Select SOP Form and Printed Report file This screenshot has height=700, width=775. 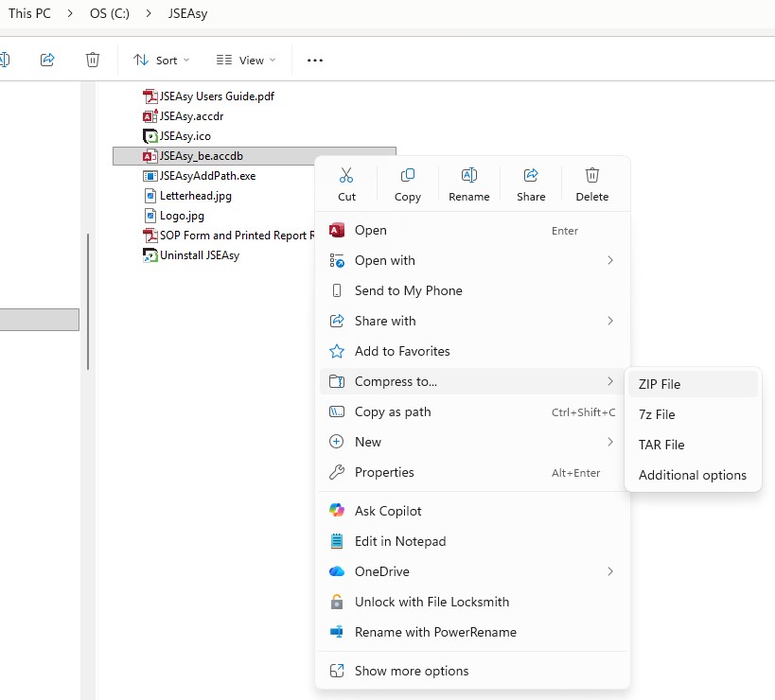point(238,236)
